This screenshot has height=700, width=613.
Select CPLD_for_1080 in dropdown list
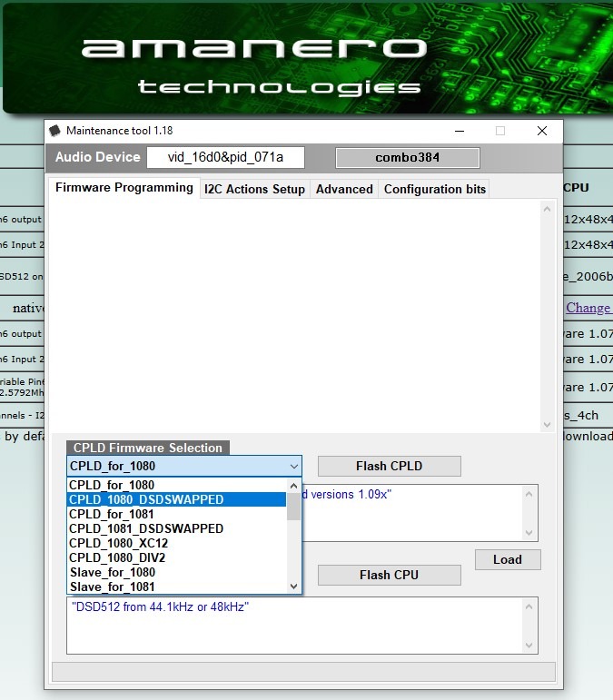pyautogui.click(x=176, y=485)
